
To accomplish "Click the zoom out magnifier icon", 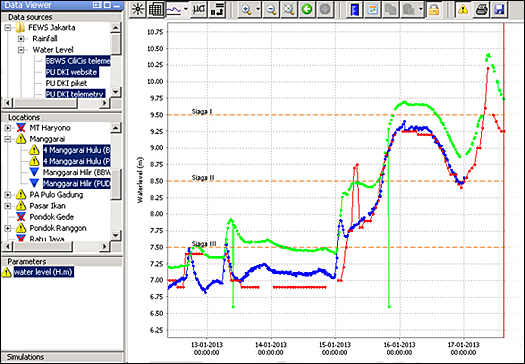I will click(x=271, y=9).
